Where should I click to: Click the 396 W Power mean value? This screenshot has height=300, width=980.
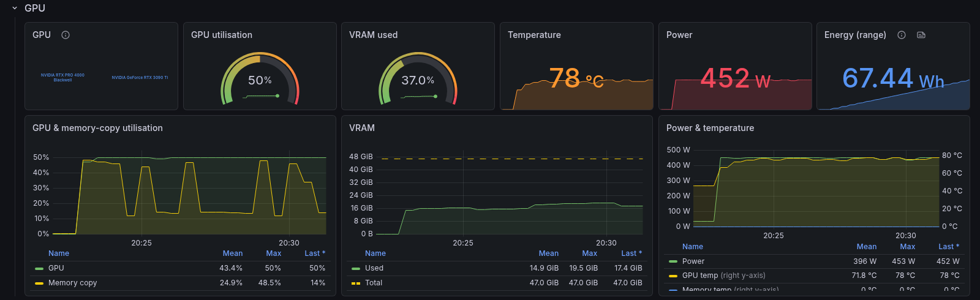(865, 261)
